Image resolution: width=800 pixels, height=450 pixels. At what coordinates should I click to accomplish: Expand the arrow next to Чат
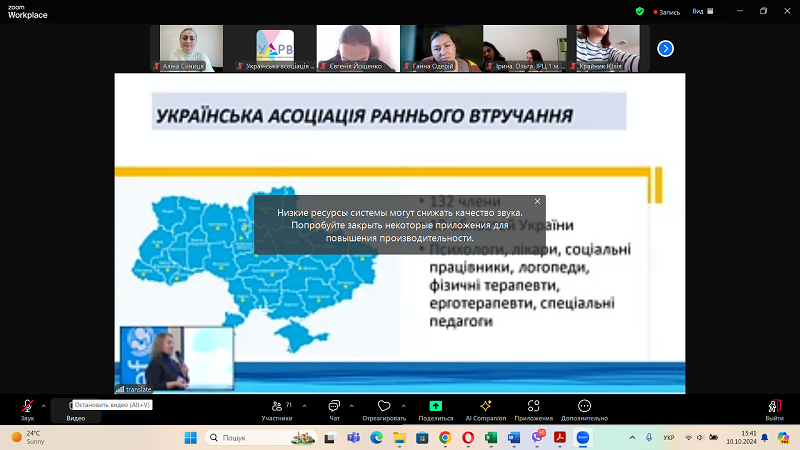352,406
